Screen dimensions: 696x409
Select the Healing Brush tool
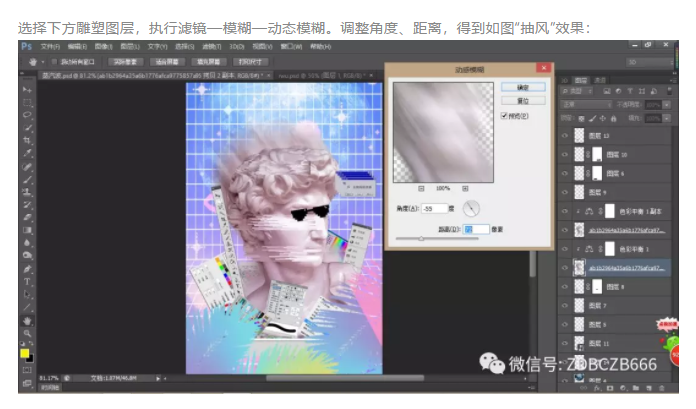pyautogui.click(x=27, y=167)
